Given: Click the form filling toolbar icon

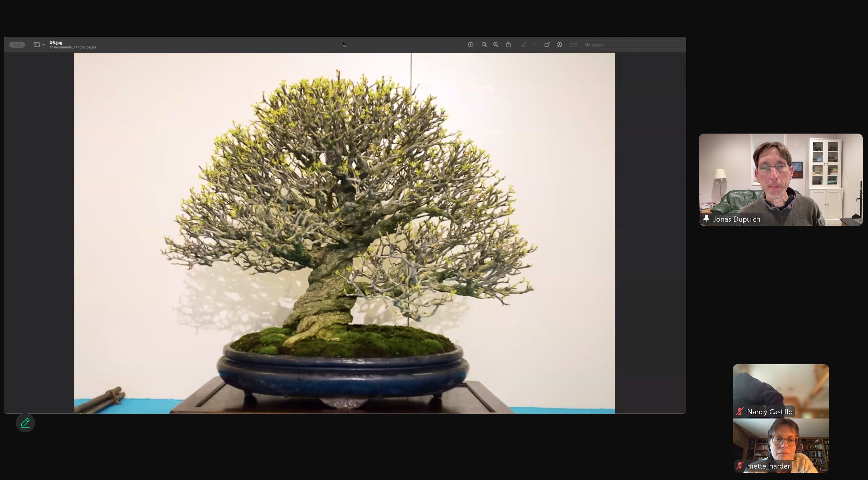Looking at the screenshot, I should [574, 45].
